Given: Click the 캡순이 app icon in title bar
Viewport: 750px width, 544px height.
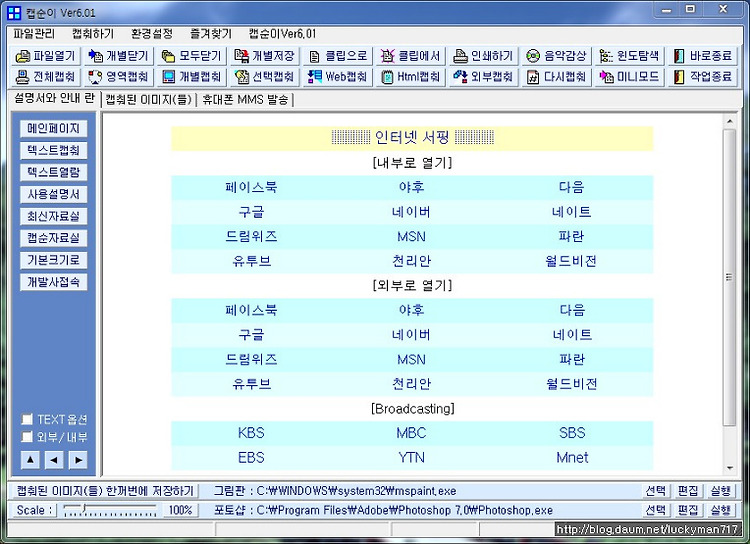Looking at the screenshot, I should (14, 13).
